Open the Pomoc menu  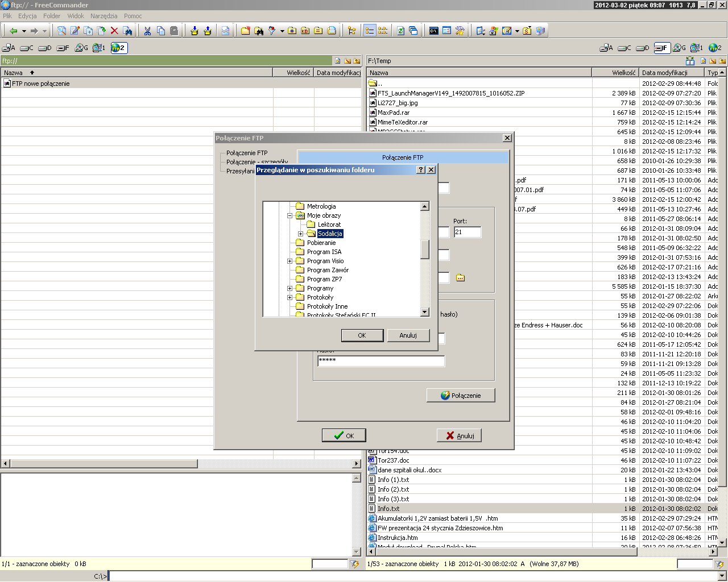[133, 16]
